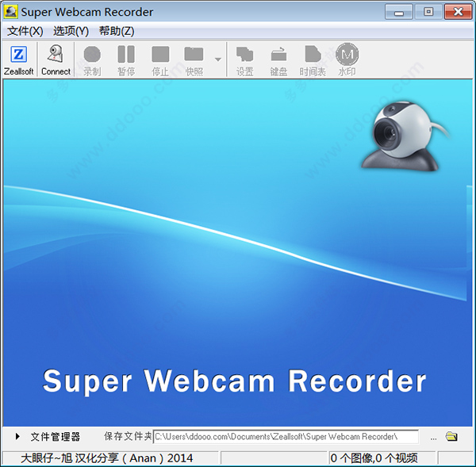Click the browse ellipsis button
476x467 pixels.
coord(433,438)
